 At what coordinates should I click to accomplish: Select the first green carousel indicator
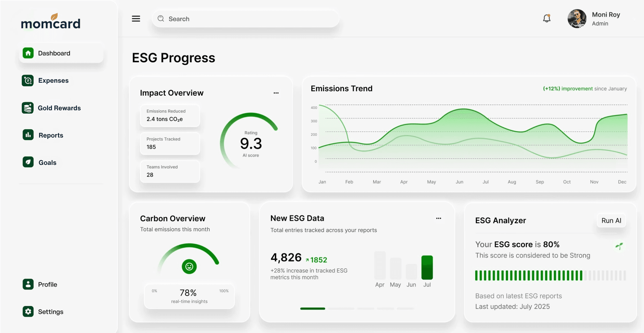[312, 308]
